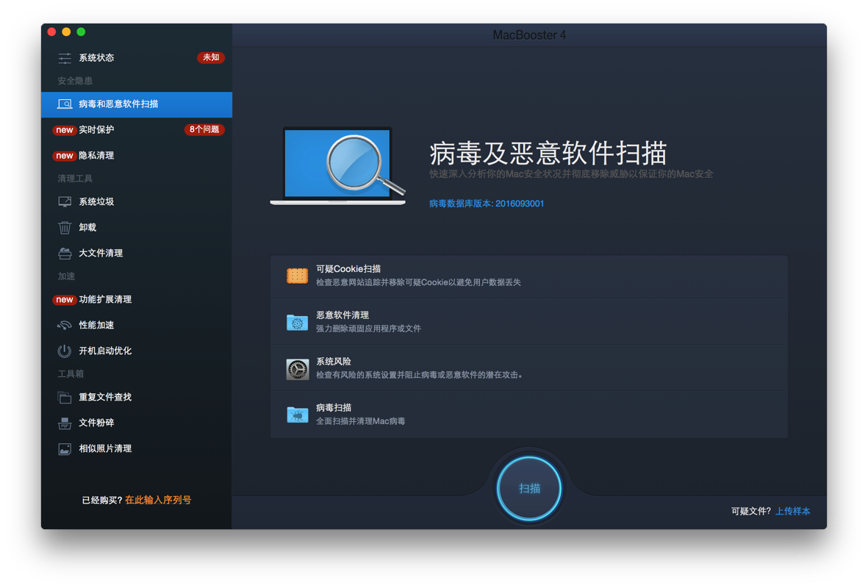
Task: Click the round 扫描 button
Action: pyautogui.click(x=529, y=488)
